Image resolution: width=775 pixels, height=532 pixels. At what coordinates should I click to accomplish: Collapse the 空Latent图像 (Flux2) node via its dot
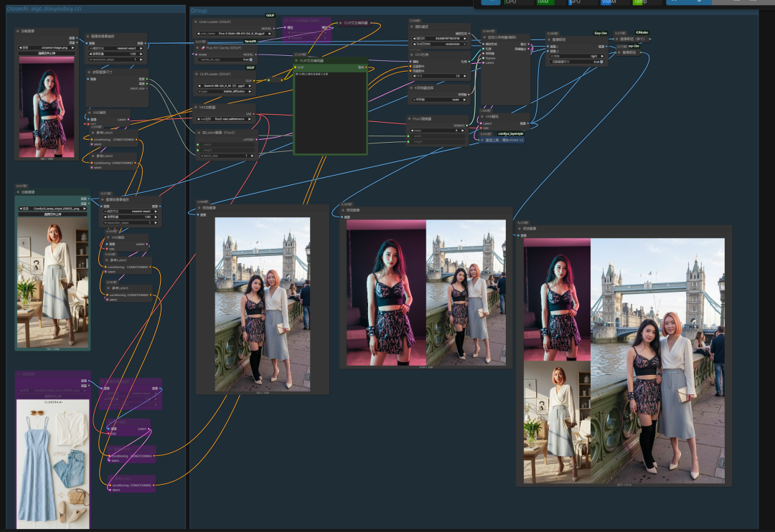[198, 133]
